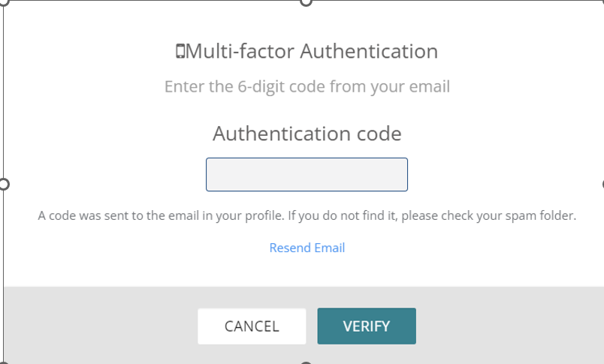
Task: Click empty gray footer left of CANCEL
Action: coord(98,326)
